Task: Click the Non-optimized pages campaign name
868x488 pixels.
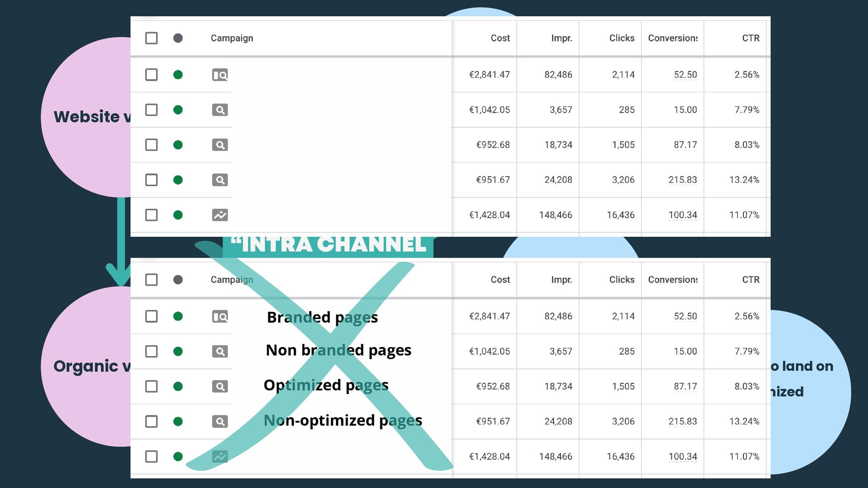Action: [x=343, y=421]
